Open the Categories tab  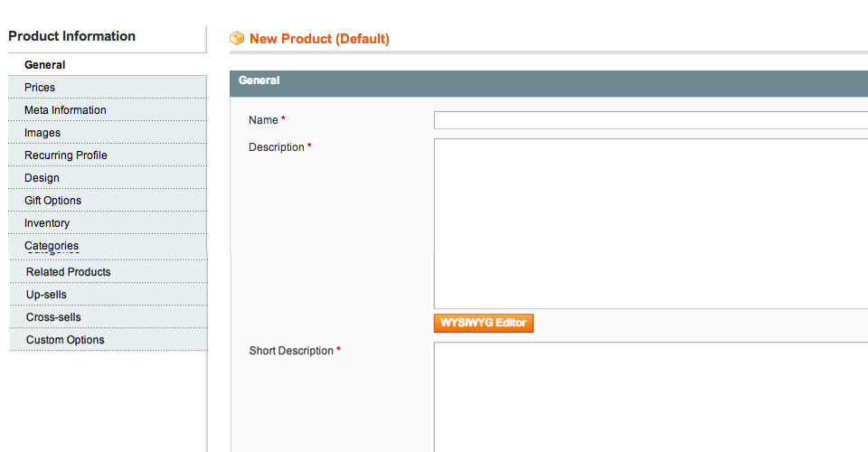[x=108, y=245]
